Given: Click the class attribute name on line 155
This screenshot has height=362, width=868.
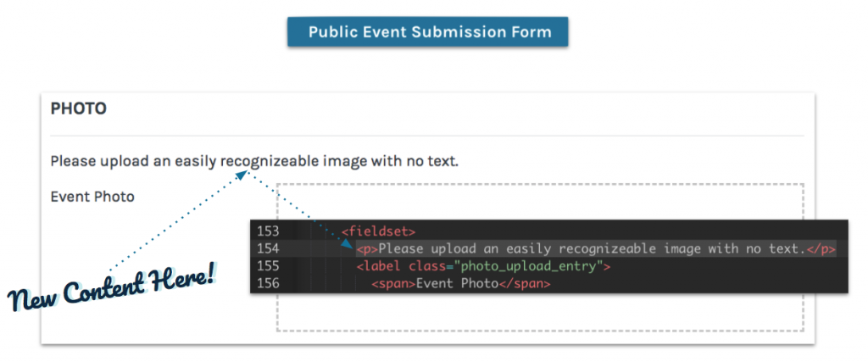Looking at the screenshot, I should coord(427,266).
